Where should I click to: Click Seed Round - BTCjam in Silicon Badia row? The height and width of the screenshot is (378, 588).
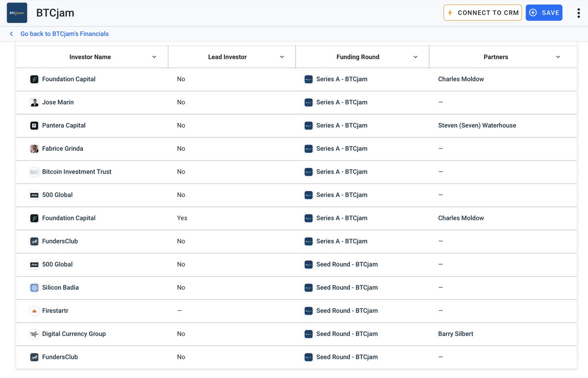click(x=347, y=288)
